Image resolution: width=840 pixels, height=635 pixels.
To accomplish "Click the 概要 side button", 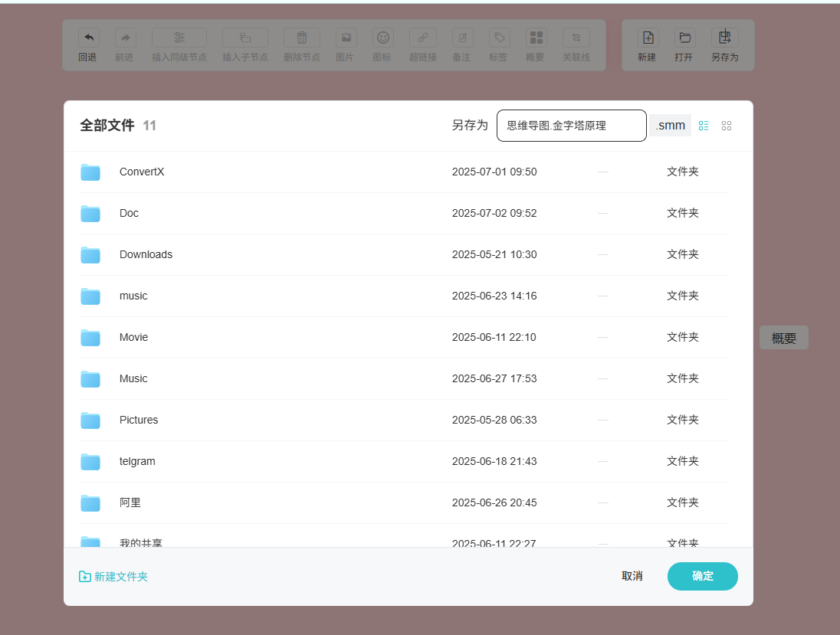I will [x=784, y=338].
